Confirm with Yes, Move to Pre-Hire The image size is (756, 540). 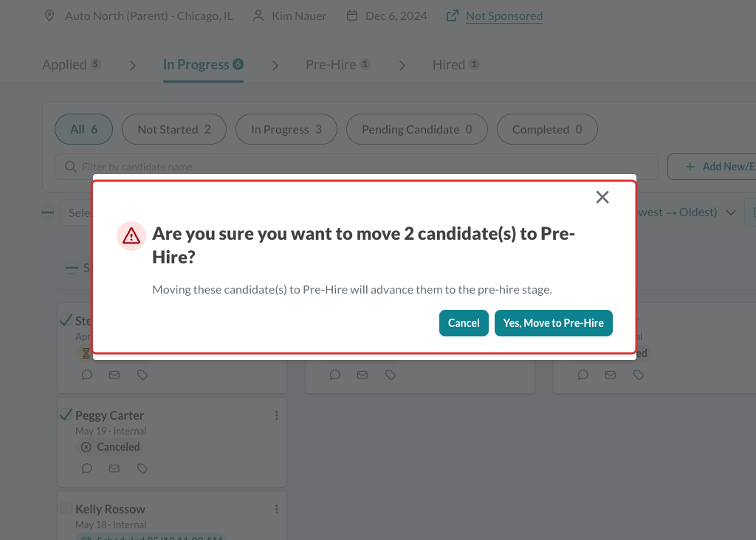point(554,323)
